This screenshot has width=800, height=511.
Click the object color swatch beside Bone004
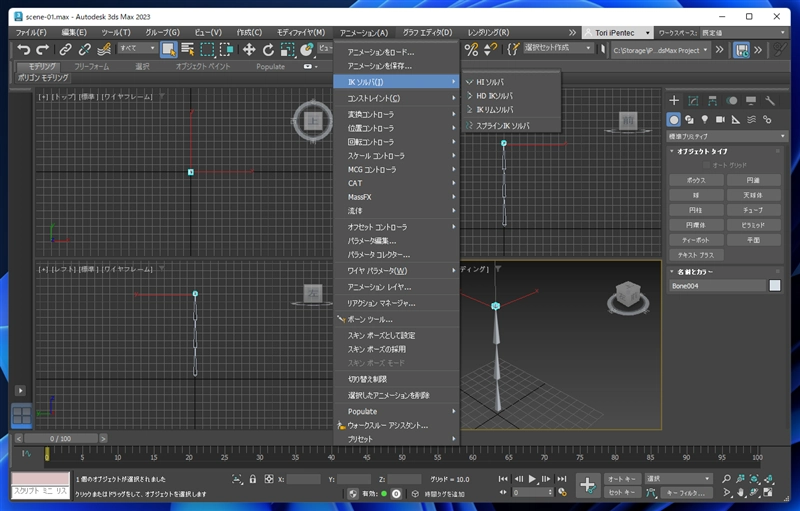(x=774, y=286)
